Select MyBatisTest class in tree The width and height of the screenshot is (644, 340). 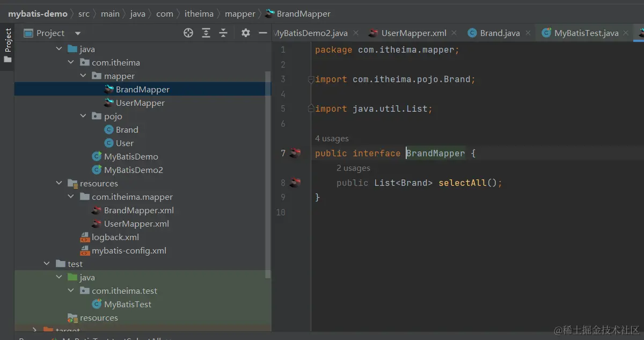pyautogui.click(x=128, y=304)
